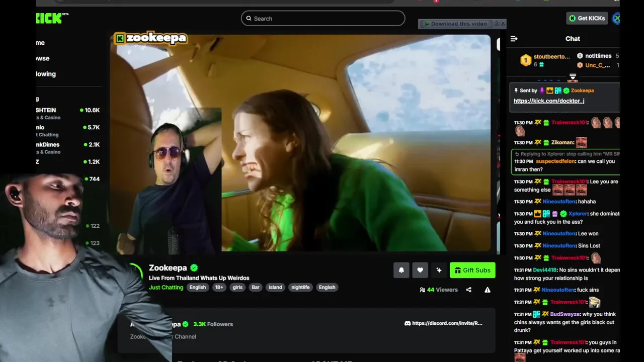Click the Discord logo icon

(408, 323)
